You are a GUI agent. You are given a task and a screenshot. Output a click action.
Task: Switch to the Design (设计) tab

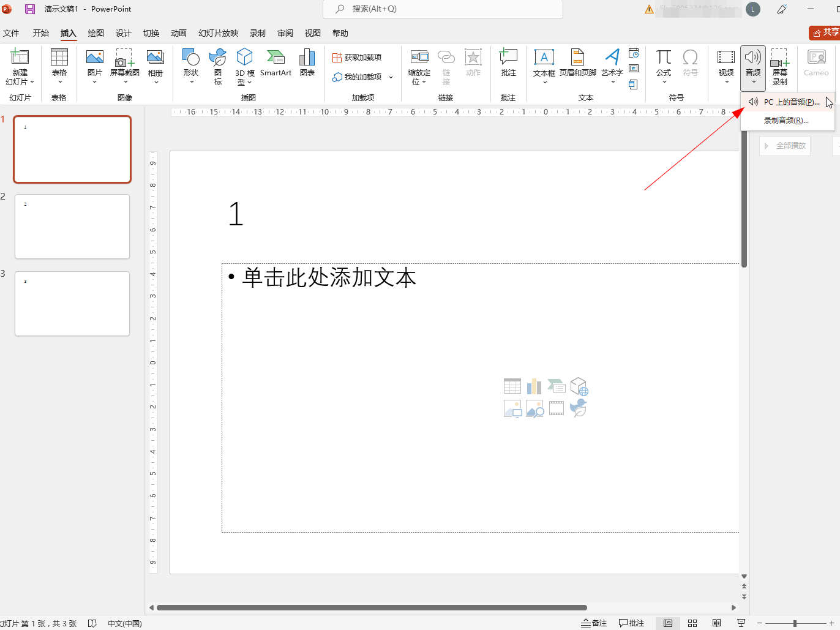[x=124, y=33]
